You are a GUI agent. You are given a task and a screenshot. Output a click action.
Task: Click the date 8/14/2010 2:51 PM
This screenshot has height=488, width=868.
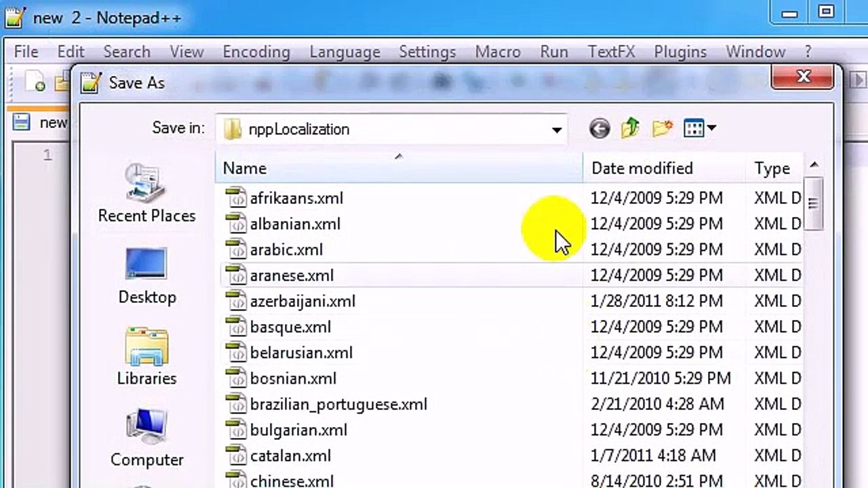[x=656, y=481]
